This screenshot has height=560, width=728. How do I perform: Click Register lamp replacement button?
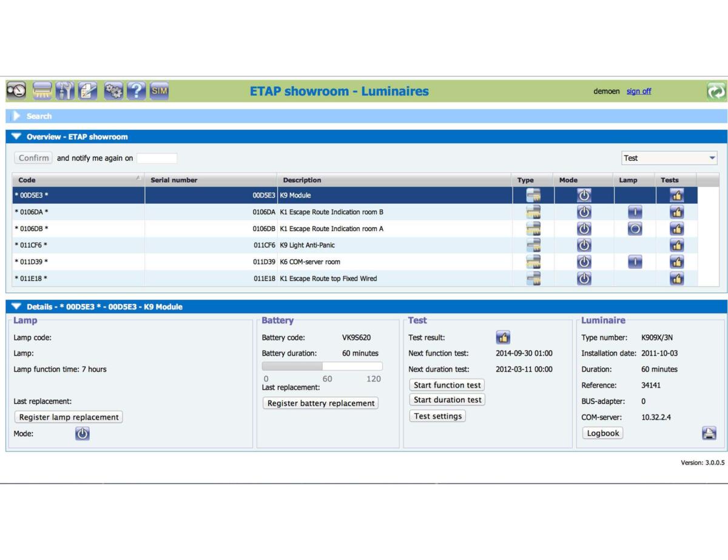coord(69,417)
